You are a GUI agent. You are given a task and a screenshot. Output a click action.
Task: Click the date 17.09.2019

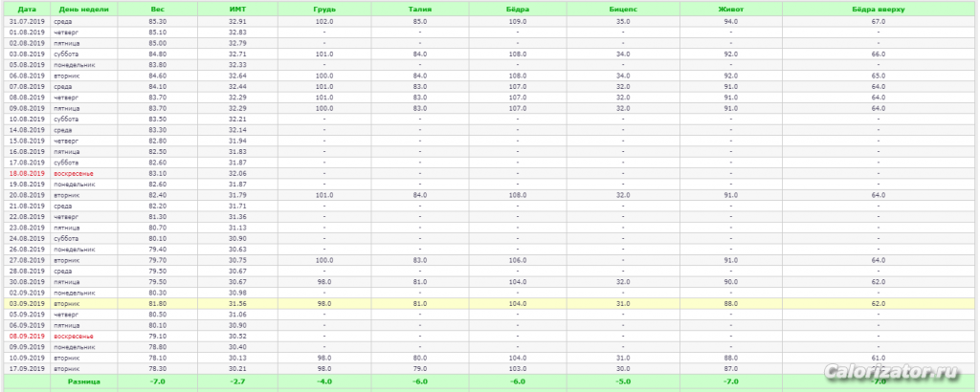[x=27, y=369]
